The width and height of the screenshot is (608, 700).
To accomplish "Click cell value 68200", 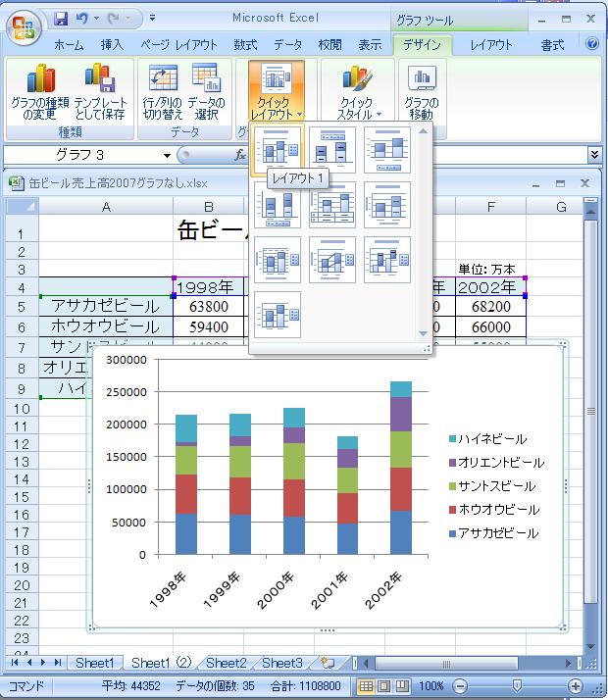I will pyautogui.click(x=490, y=307).
